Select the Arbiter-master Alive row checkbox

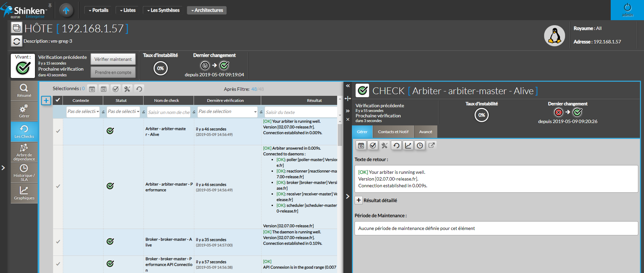58,131
